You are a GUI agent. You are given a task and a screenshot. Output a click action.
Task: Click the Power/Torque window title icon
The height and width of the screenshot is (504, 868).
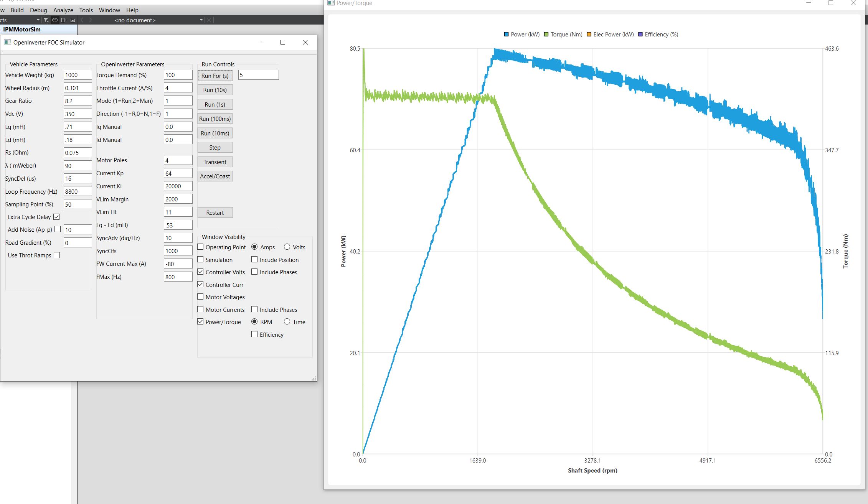(331, 3)
